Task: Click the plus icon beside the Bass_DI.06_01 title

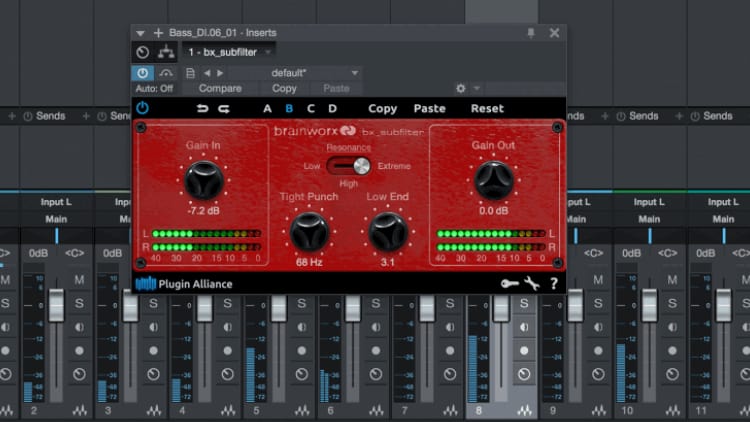Action: click(x=158, y=33)
